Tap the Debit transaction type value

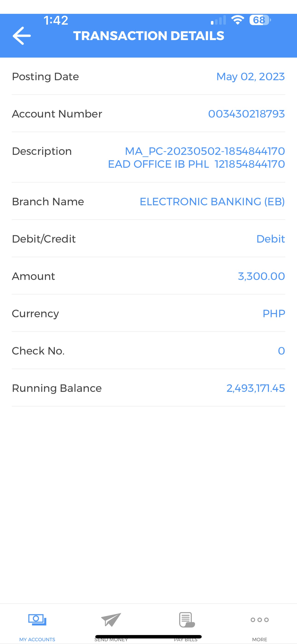(x=271, y=239)
